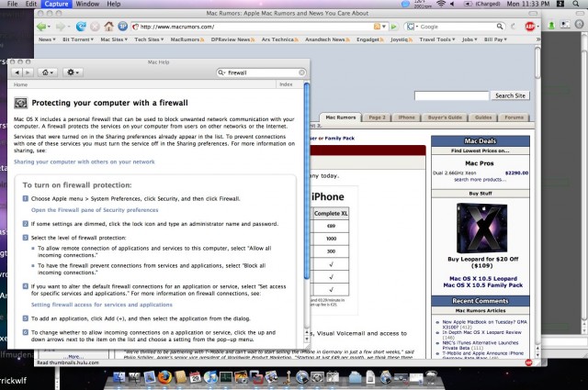Open Guides tab on Mac Rumors

tap(483, 117)
